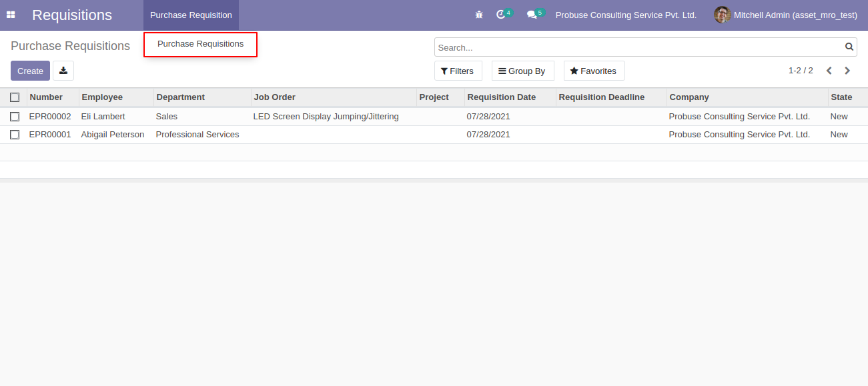The image size is (868, 386).
Task: Click the Create button
Action: click(30, 71)
